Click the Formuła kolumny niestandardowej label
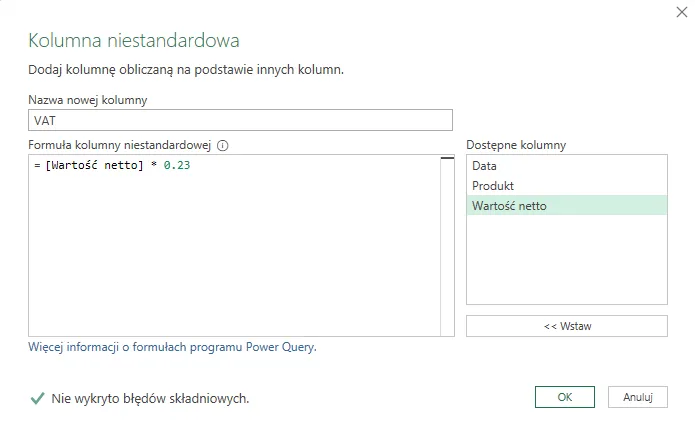The height and width of the screenshot is (435, 695). tap(120, 145)
